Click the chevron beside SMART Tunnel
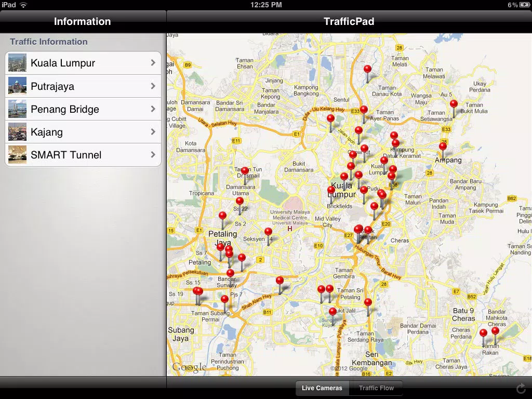This screenshot has height=399, width=532. (x=153, y=155)
